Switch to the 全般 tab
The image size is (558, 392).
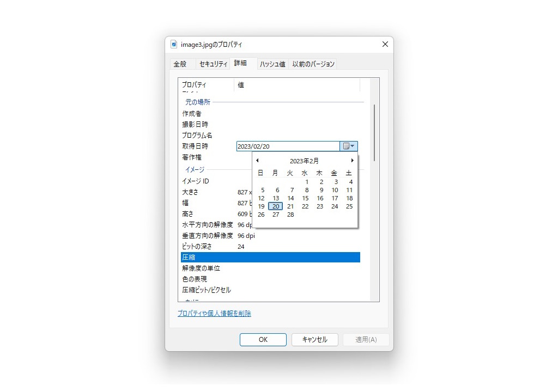[181, 64]
